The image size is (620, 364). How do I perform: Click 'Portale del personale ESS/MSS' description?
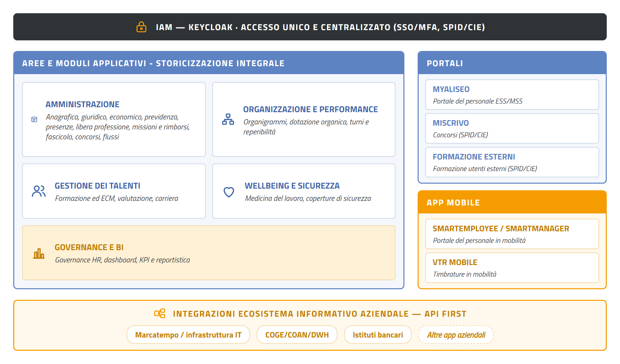point(478,101)
